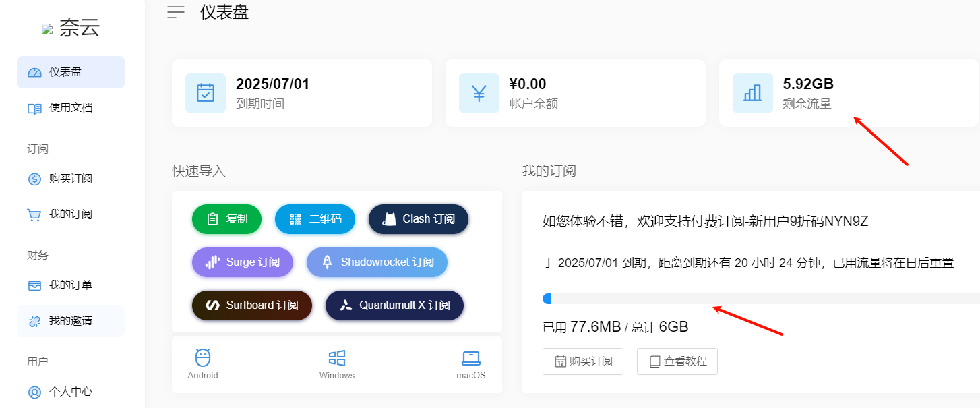Screen dimensions: 980x408
Task: Import via the Surfboard 订阅 button
Action: click(x=252, y=305)
